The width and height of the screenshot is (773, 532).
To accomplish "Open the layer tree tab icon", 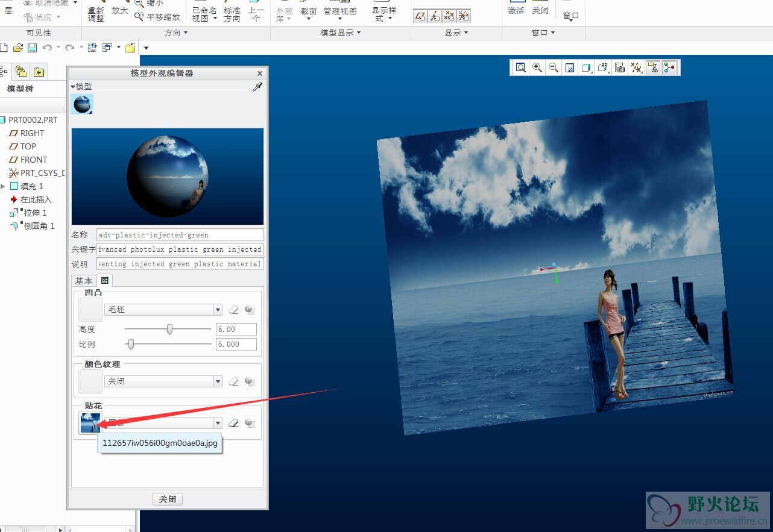I will point(21,72).
